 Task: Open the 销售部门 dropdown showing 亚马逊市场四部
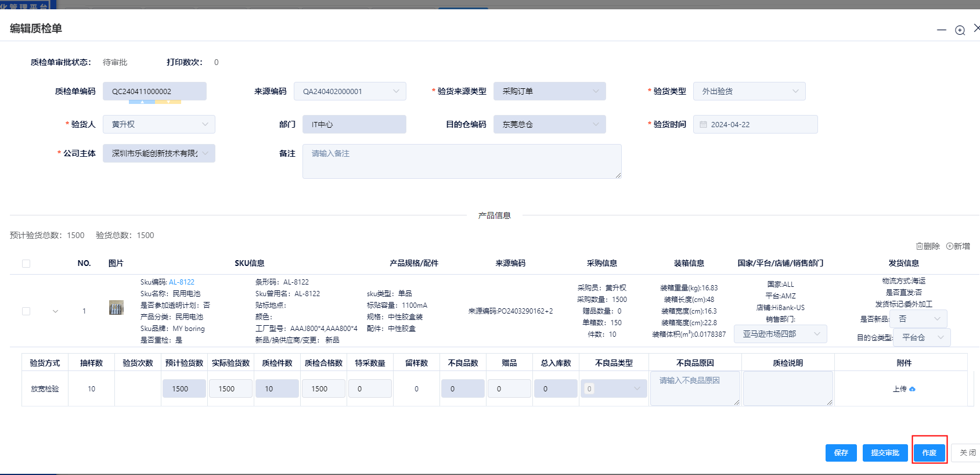click(x=780, y=334)
